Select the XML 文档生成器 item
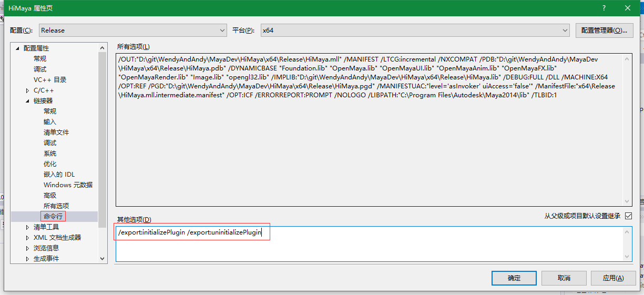The width and height of the screenshot is (644, 295). (x=57, y=238)
